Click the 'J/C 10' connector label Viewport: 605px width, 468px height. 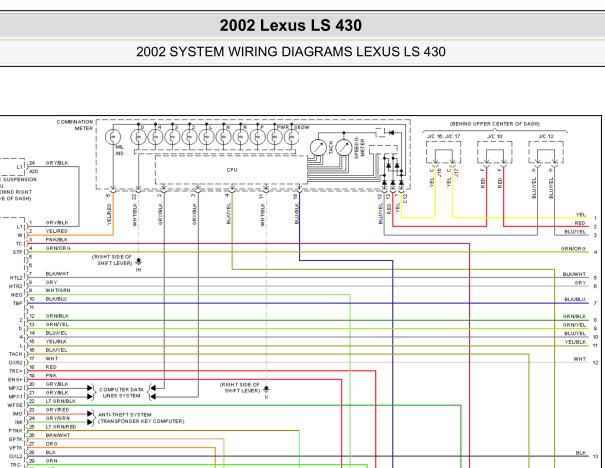pos(495,136)
